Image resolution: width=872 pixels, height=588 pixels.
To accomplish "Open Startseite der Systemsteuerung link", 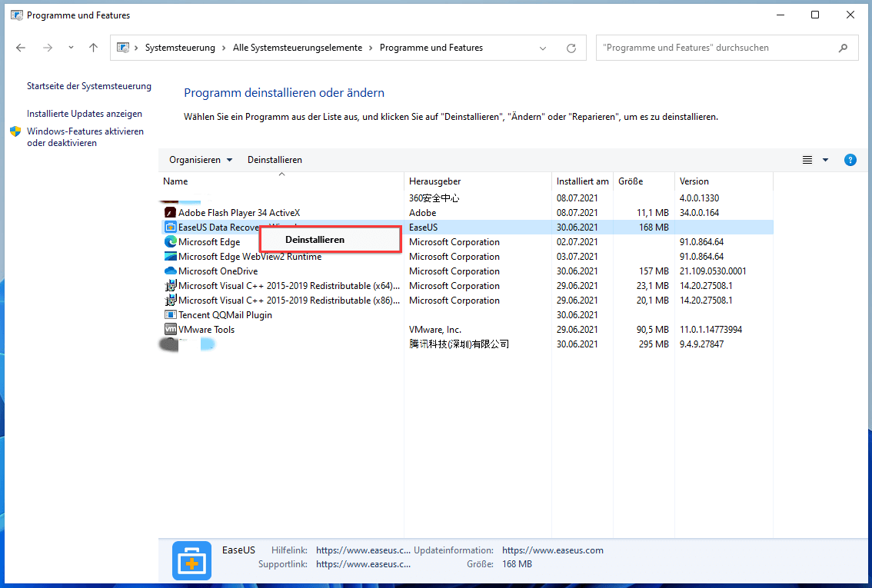I will click(89, 86).
